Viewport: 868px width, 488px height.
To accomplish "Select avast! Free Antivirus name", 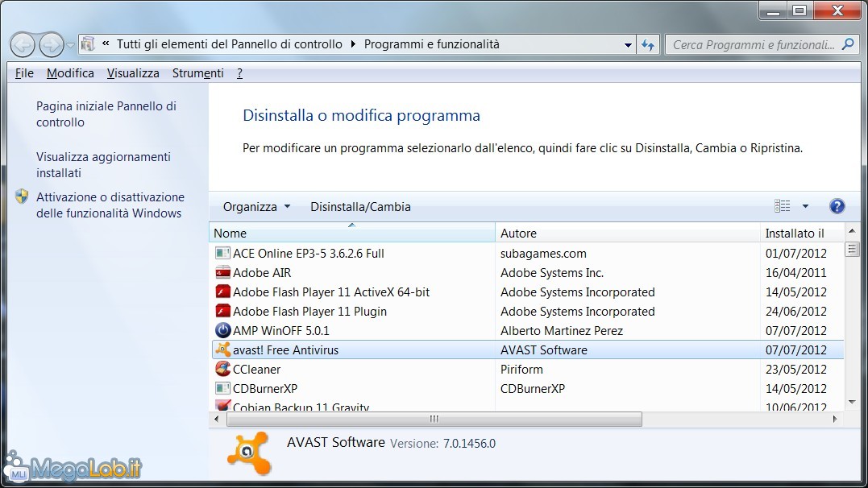I will pyautogui.click(x=285, y=350).
